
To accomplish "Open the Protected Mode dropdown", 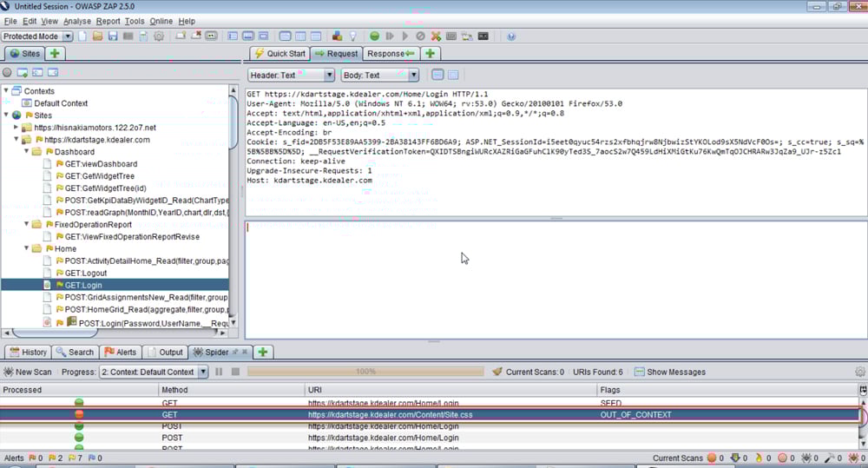I will tap(68, 36).
